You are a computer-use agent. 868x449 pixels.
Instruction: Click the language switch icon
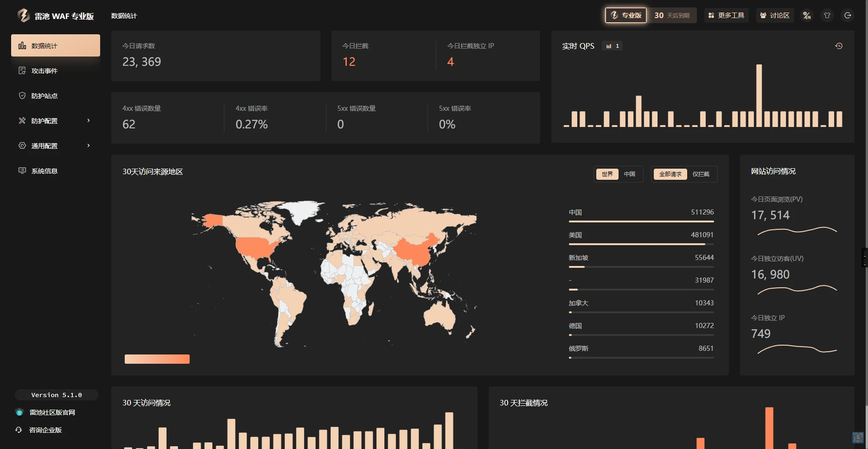[807, 15]
